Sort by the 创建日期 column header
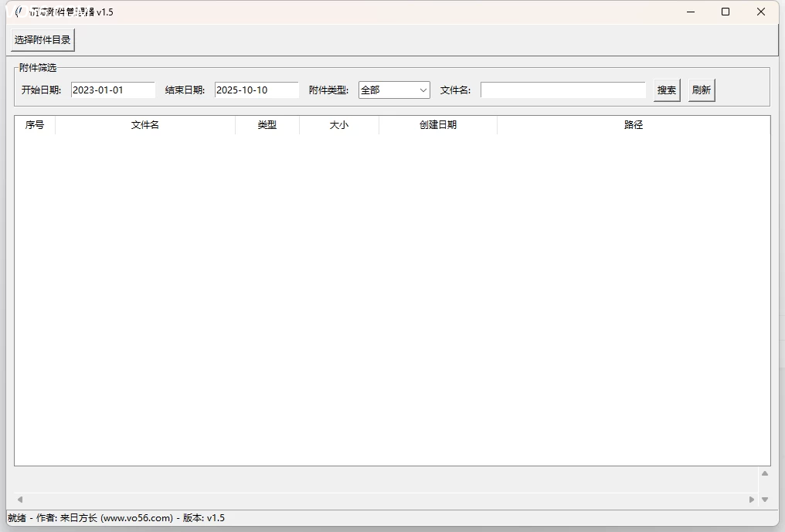 click(438, 125)
